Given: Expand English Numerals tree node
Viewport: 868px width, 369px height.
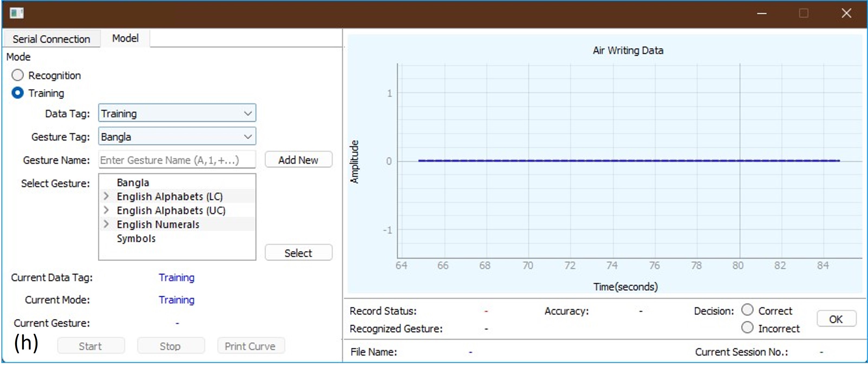Looking at the screenshot, I should [106, 224].
